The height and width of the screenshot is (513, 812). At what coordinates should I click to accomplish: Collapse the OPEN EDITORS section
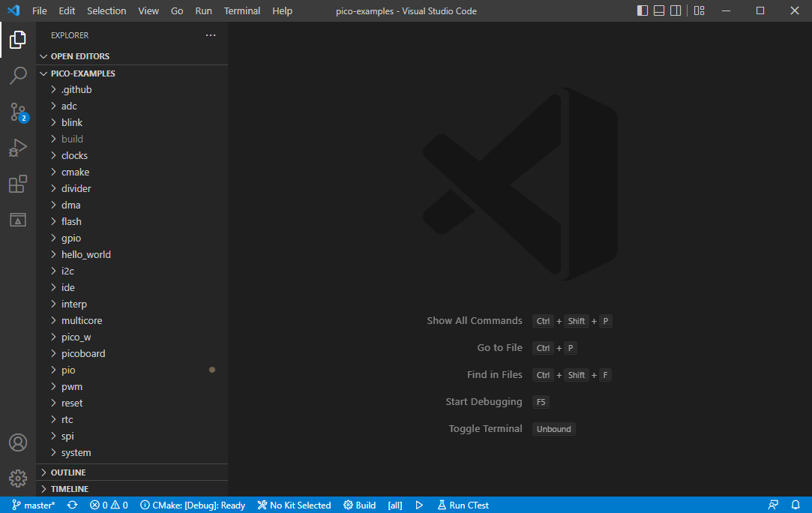(132, 56)
